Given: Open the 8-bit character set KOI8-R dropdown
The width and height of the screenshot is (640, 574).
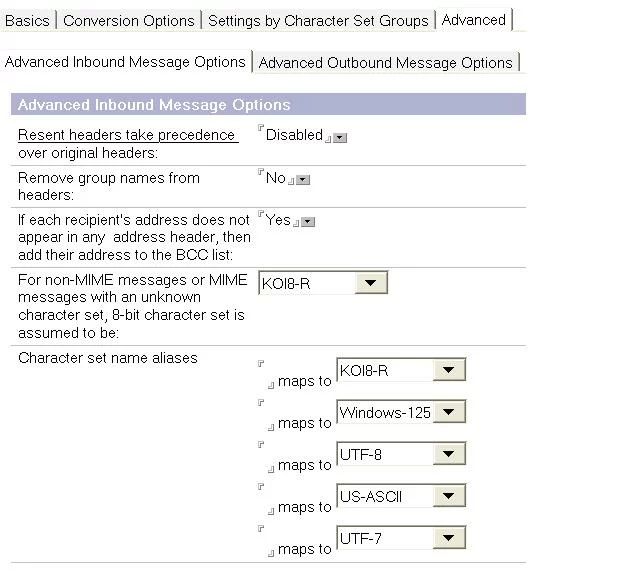Looking at the screenshot, I should click(x=371, y=284).
